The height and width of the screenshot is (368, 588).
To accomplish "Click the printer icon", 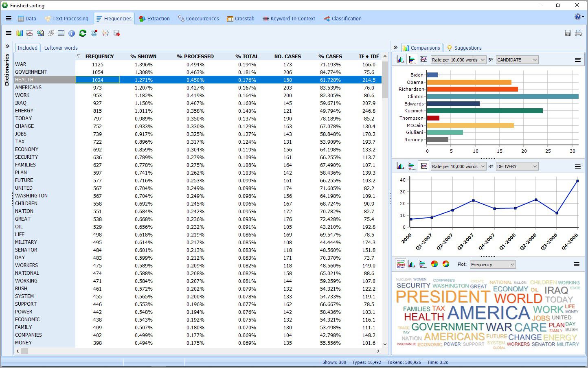I will click(x=578, y=33).
